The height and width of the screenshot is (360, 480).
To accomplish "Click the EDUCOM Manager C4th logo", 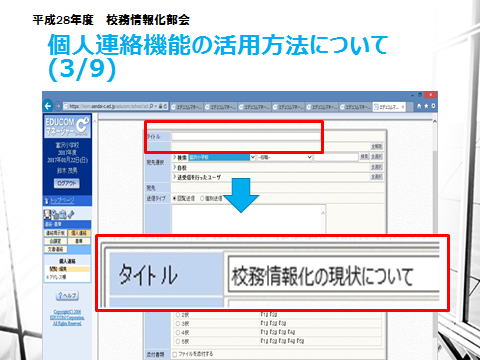I will [x=67, y=126].
